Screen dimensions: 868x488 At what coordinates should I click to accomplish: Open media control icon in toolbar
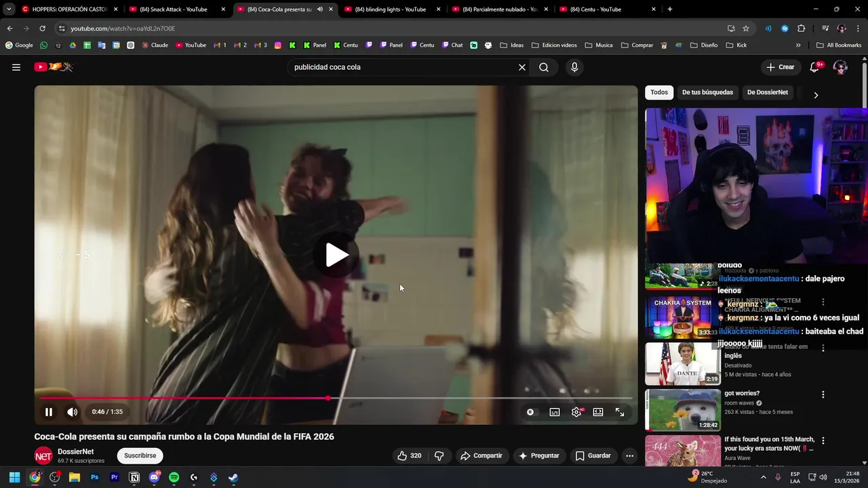coord(825,28)
